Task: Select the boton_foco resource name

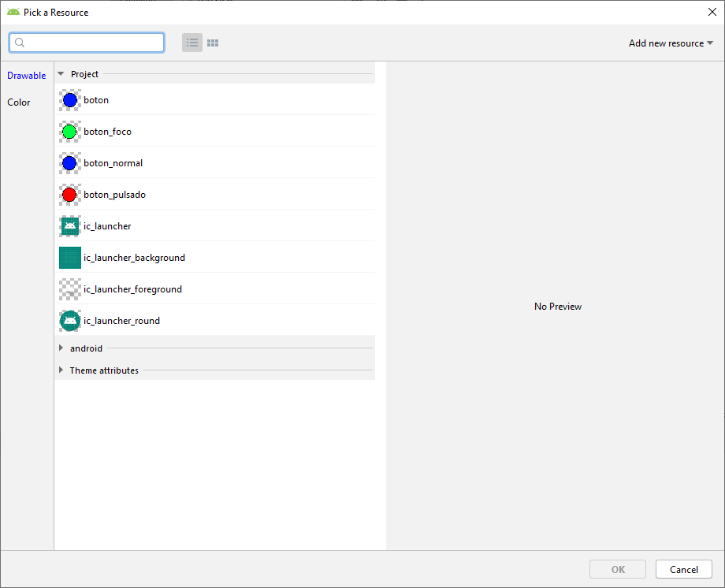Action: [107, 132]
